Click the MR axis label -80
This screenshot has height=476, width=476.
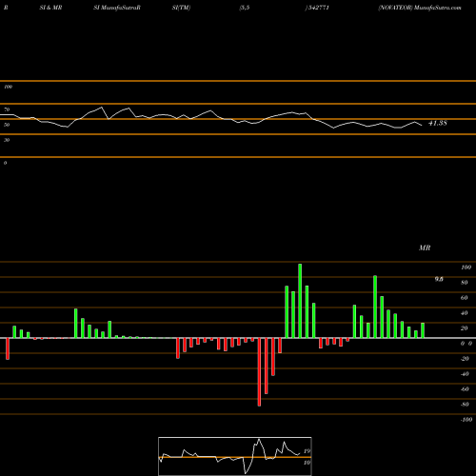465,405
